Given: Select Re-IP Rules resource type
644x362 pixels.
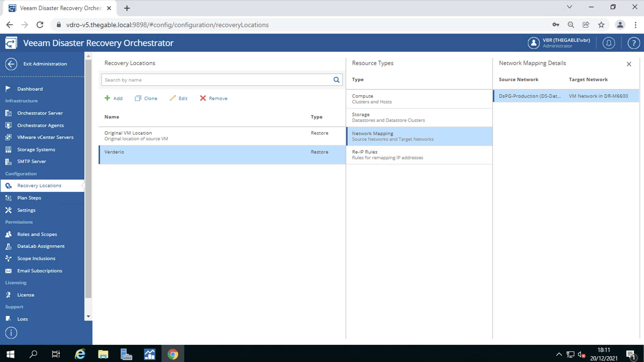Looking at the screenshot, I should pyautogui.click(x=419, y=155).
